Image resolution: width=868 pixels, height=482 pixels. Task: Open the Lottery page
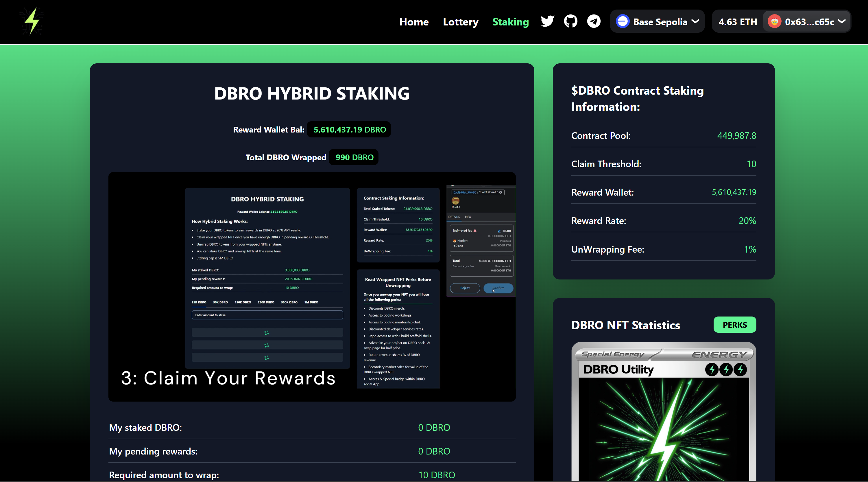tap(461, 22)
